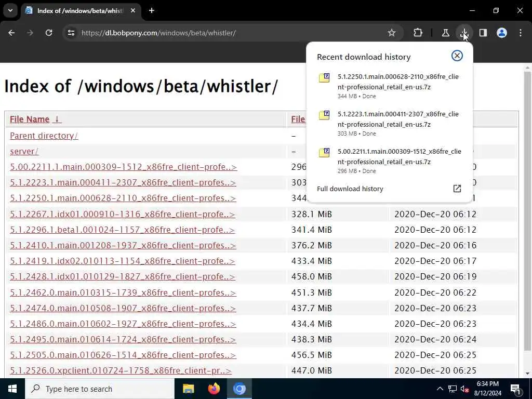Close the Index of /windows/beta/whistler tab
Viewport: 532px width, 399px height.
click(133, 10)
